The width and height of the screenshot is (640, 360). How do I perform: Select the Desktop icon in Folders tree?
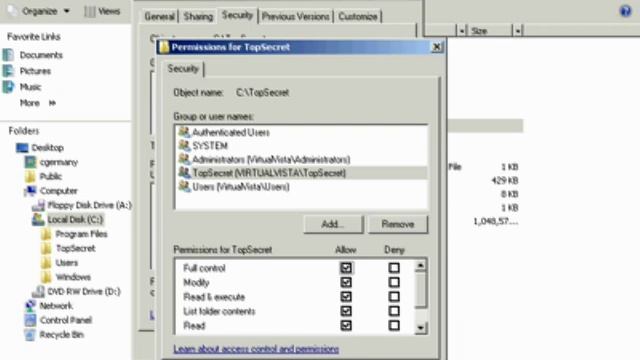(22, 147)
